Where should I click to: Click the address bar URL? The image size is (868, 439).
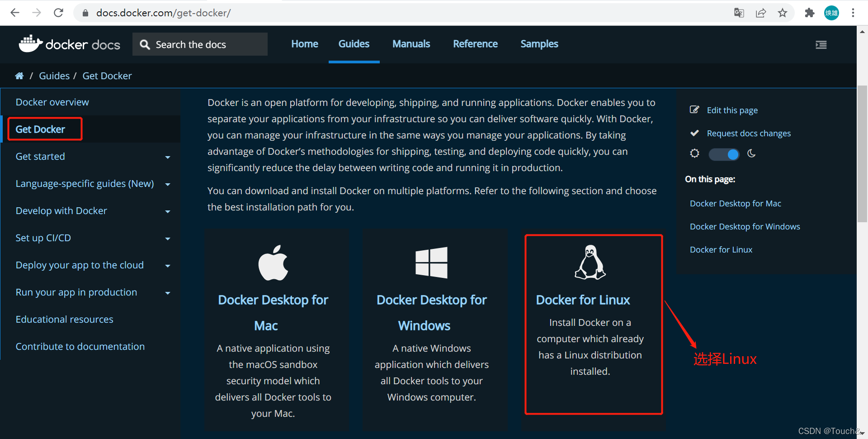click(163, 13)
